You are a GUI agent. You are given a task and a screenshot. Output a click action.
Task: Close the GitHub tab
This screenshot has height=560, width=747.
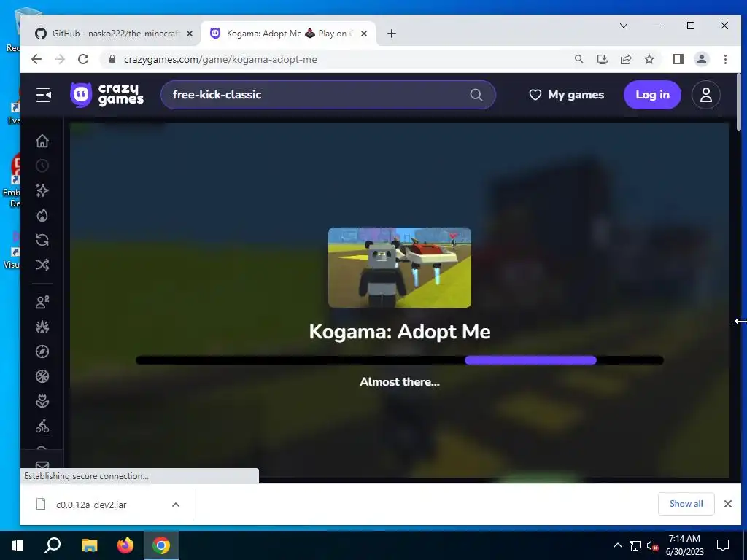(190, 34)
